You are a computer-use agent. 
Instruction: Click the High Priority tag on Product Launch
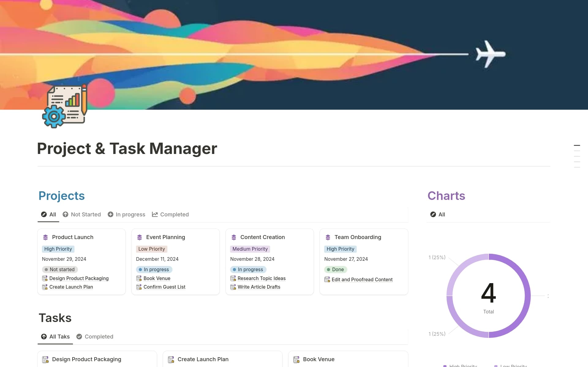[58, 249]
